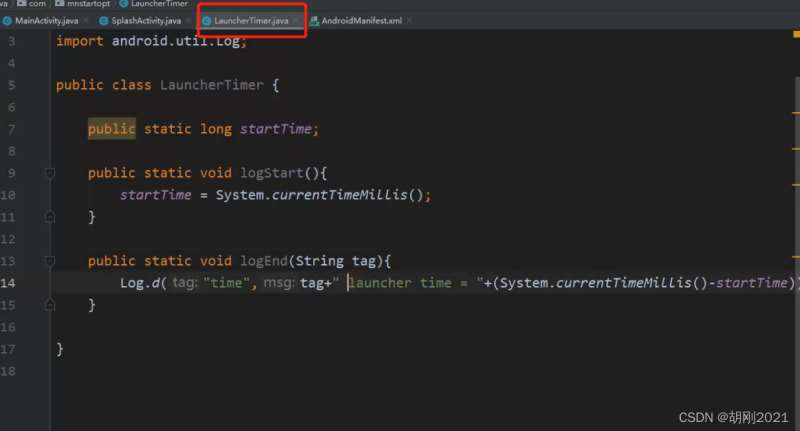Click 'import' on line 3
The width and height of the screenshot is (800, 431).
tap(80, 41)
